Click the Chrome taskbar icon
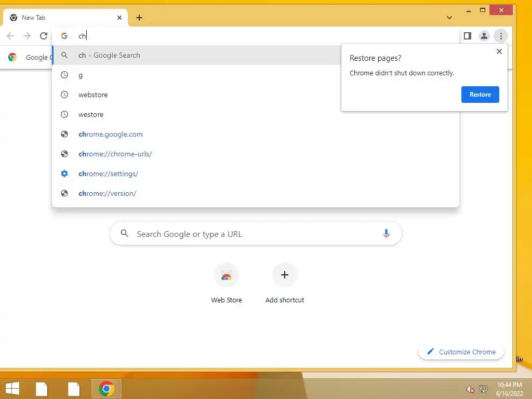 [x=107, y=389]
